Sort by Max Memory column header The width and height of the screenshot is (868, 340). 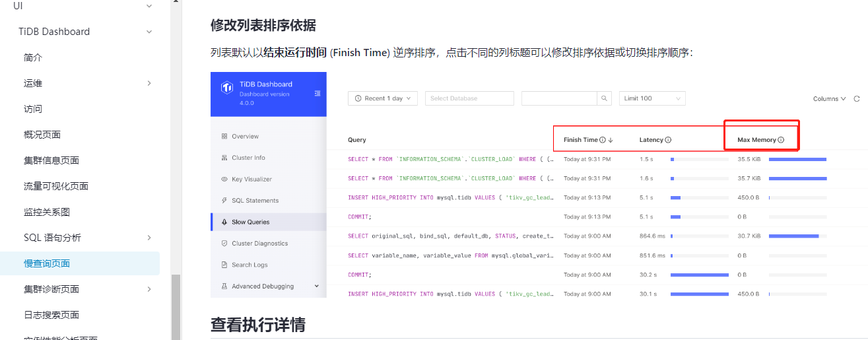click(756, 140)
